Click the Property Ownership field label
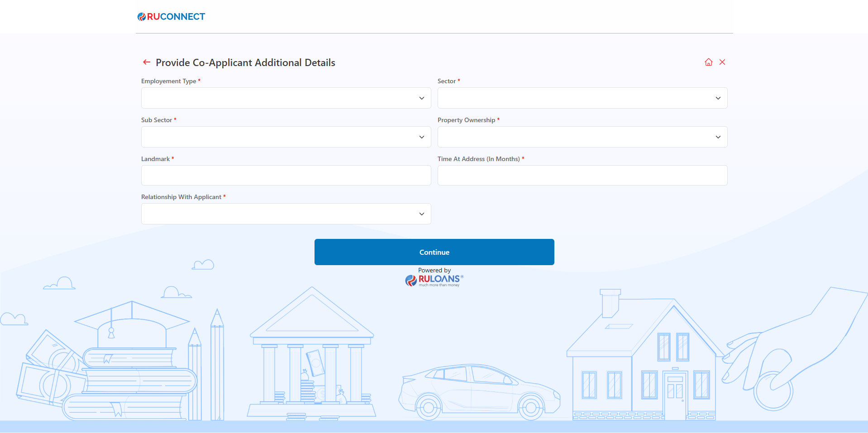Image resolution: width=868 pixels, height=433 pixels. click(466, 120)
